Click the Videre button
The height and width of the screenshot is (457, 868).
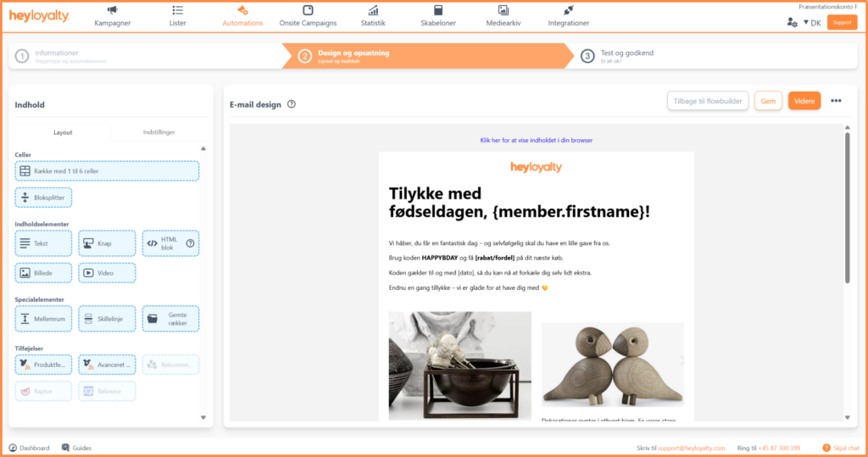pyautogui.click(x=804, y=101)
